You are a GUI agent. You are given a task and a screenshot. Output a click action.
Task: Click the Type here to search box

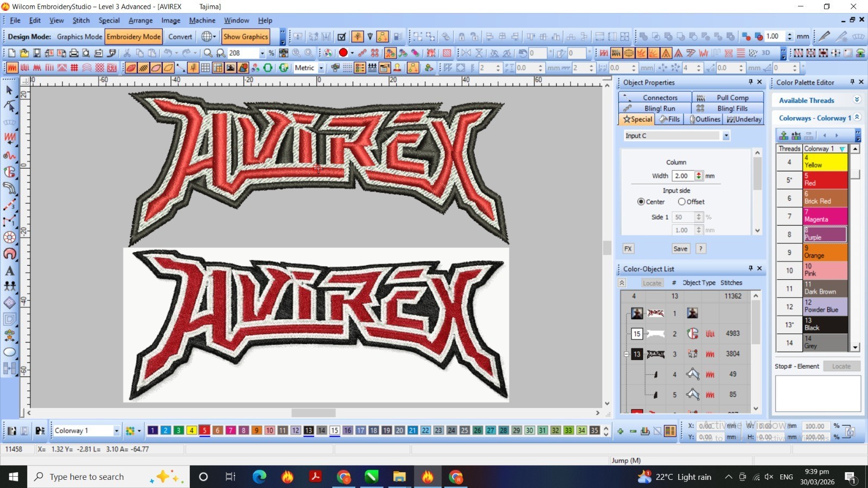pos(108,477)
